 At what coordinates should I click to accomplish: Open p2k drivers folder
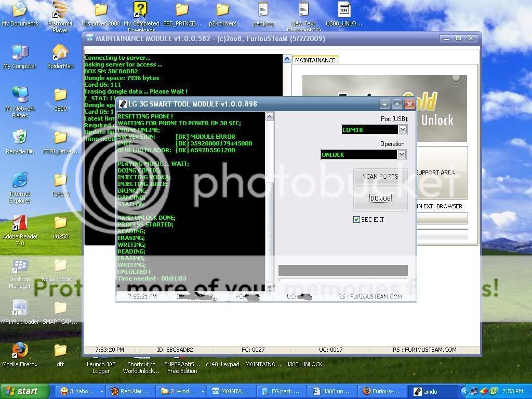(222, 14)
